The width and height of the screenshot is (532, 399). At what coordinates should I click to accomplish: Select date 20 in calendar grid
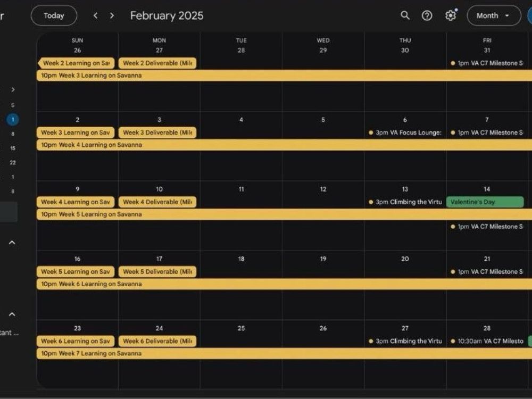click(405, 259)
